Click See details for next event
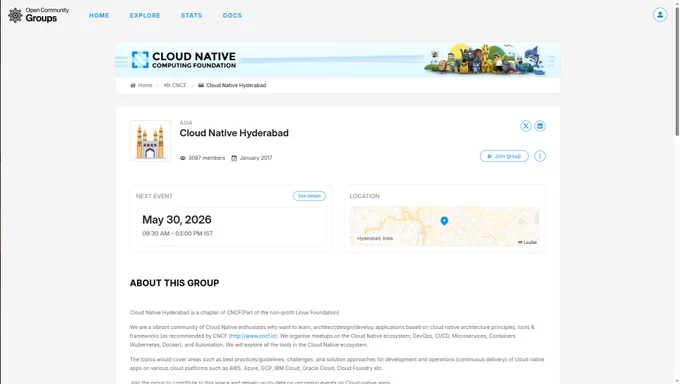Image resolution: width=680 pixels, height=384 pixels. pyautogui.click(x=309, y=196)
